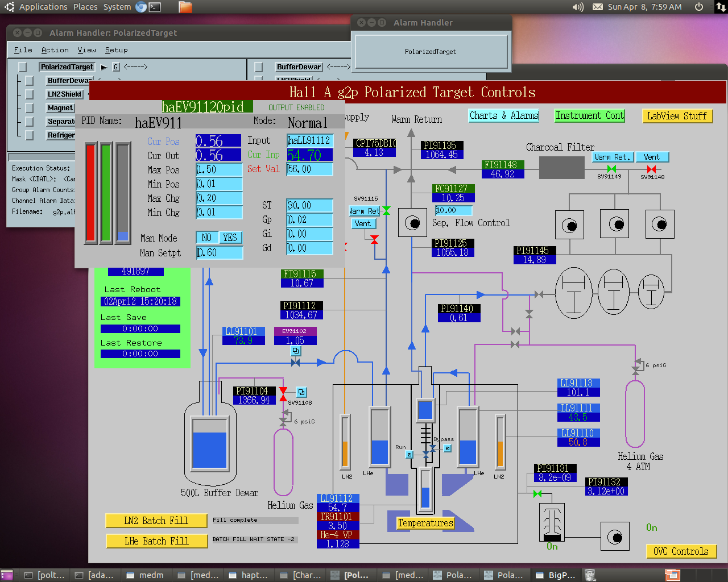Edit the Man Setpt field showing 0.60

click(220, 253)
